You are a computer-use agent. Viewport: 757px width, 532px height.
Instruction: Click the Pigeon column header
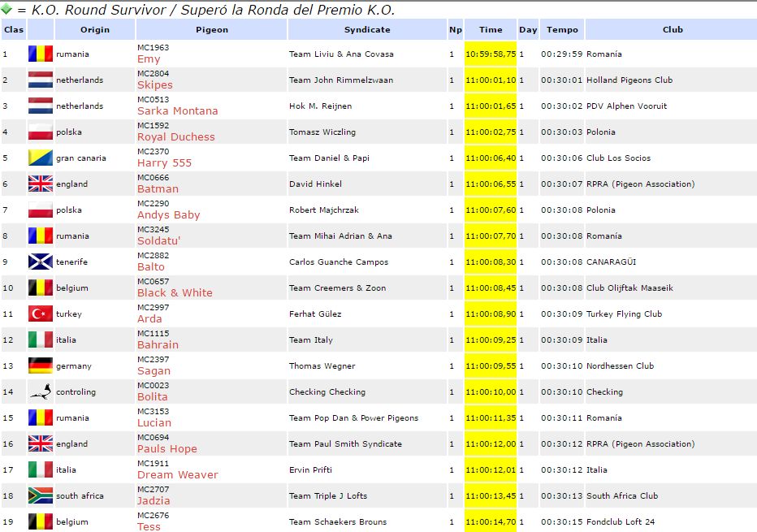[x=212, y=29]
